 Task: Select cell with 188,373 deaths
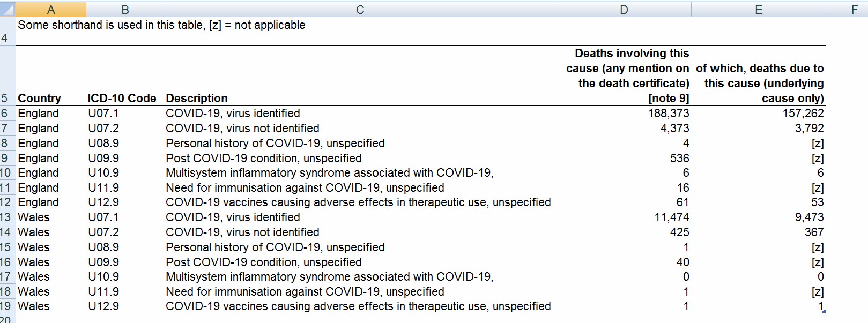624,113
